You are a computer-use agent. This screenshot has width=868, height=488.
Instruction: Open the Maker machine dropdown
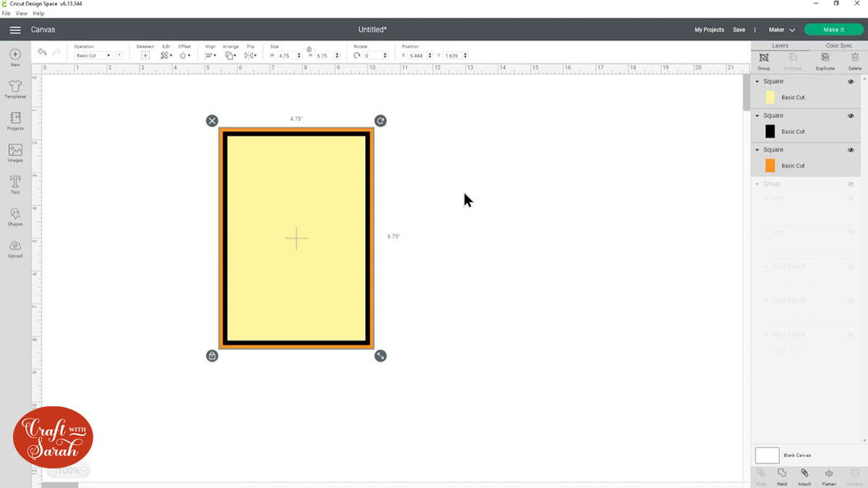point(782,30)
